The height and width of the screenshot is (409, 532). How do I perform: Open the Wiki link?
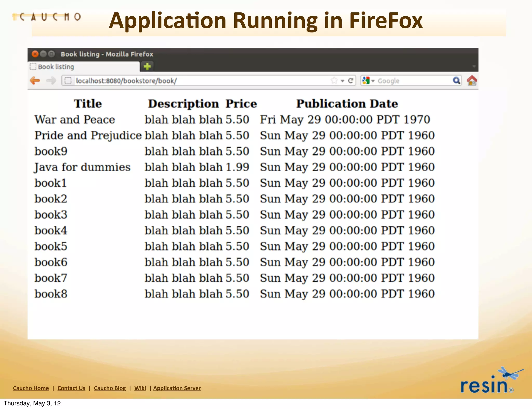coord(140,388)
